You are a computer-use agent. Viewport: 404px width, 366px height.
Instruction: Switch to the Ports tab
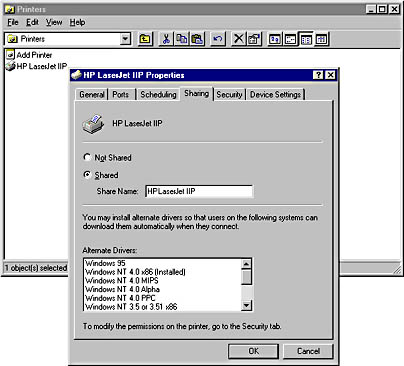click(121, 95)
